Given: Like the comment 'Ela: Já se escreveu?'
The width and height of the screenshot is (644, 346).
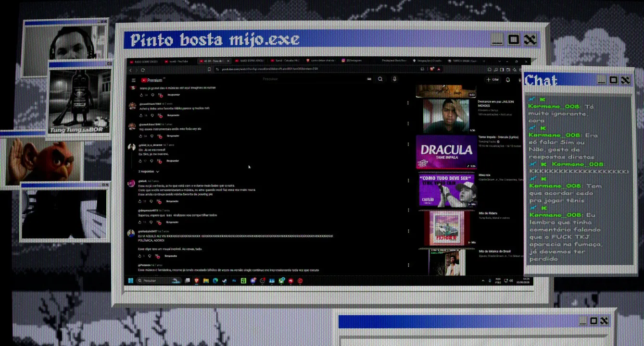Looking at the screenshot, I should point(141,161).
